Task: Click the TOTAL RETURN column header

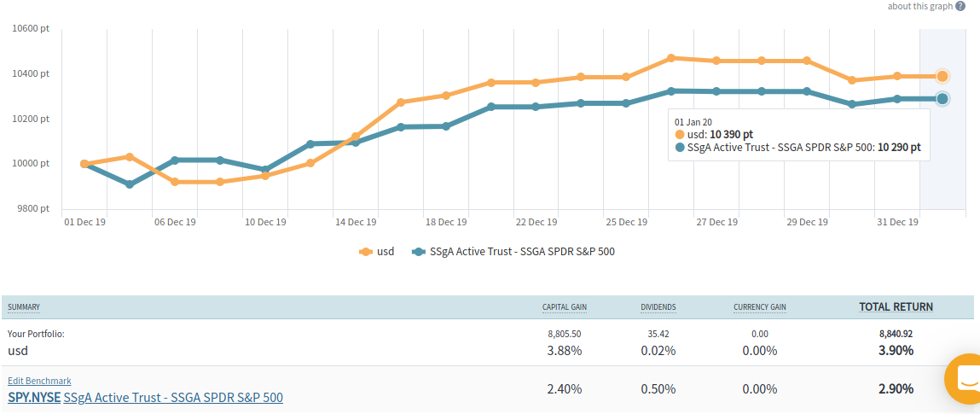Action: (x=896, y=307)
